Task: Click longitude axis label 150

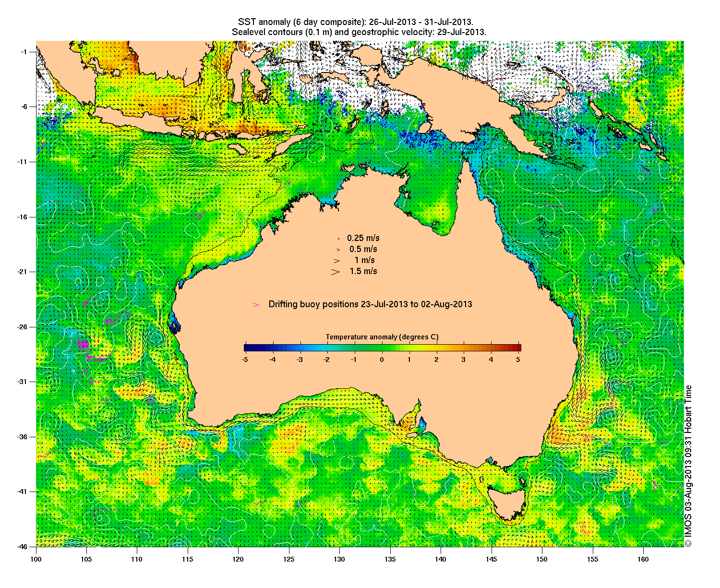Action: click(x=542, y=559)
